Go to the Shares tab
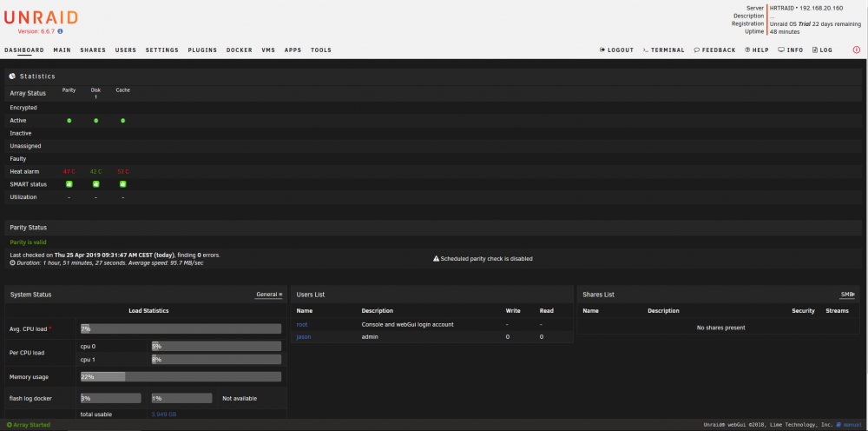 tap(93, 50)
